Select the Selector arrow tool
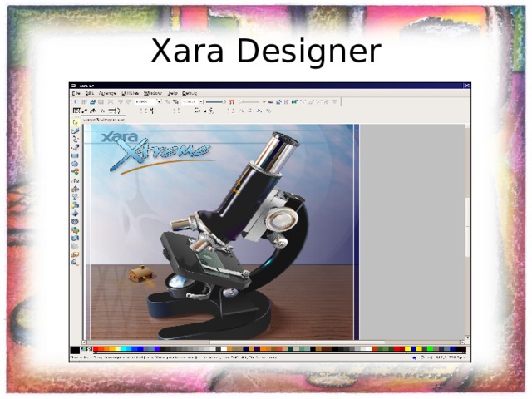The image size is (532, 399). point(76,122)
